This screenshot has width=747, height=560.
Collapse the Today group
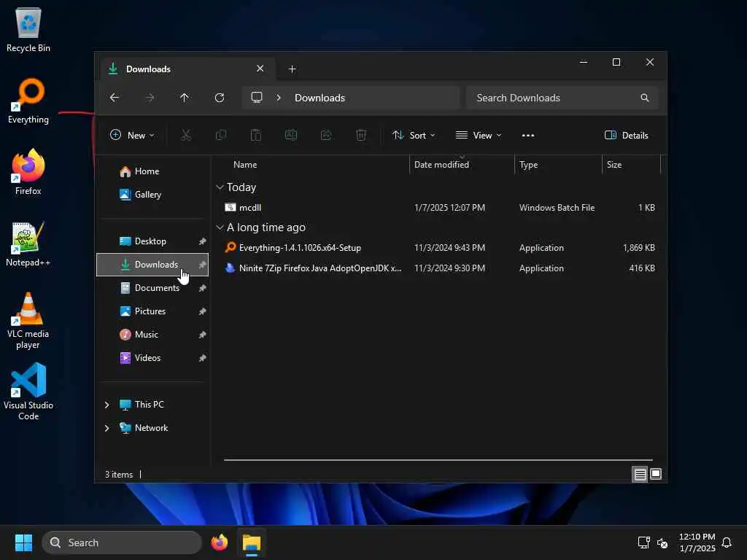pos(220,187)
